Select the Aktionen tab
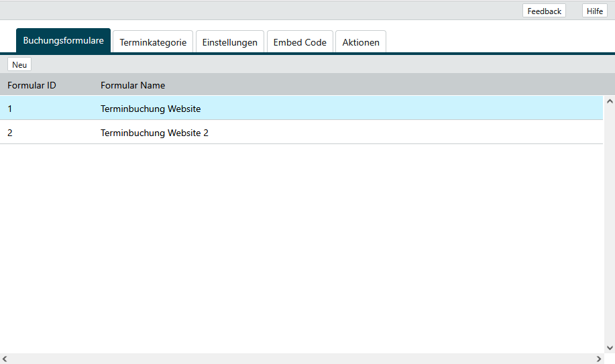Screen dimensions: 615x364 click(x=361, y=42)
